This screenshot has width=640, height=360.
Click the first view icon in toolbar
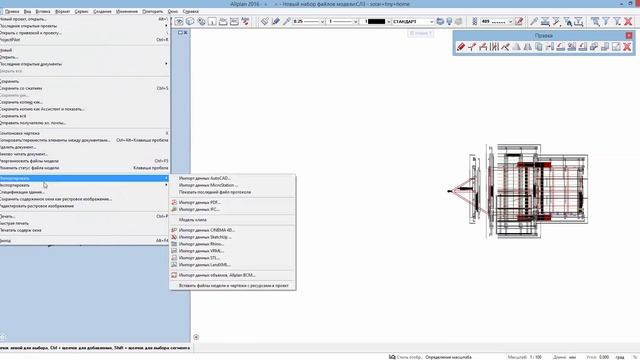(x=179, y=22)
